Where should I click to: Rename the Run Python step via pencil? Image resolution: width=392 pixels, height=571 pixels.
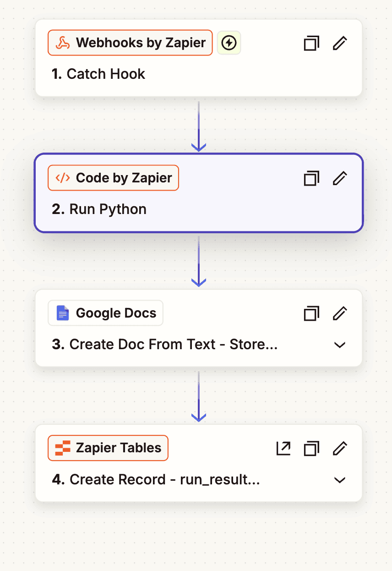pyautogui.click(x=340, y=178)
